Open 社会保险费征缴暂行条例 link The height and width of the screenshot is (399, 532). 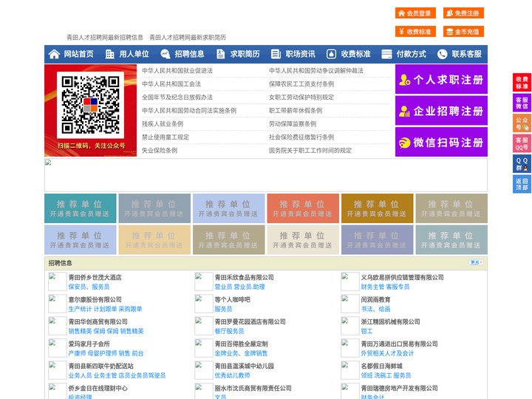tap(301, 137)
